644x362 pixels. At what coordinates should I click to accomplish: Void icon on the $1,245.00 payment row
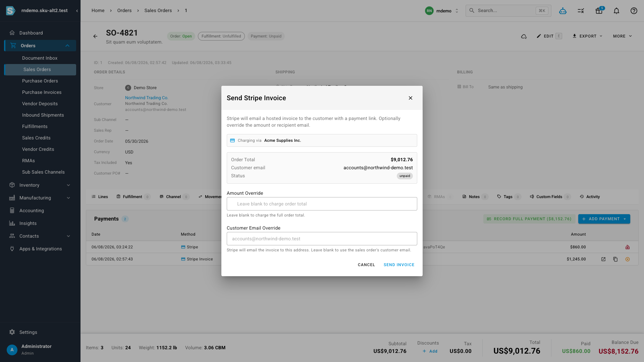[x=627, y=259]
